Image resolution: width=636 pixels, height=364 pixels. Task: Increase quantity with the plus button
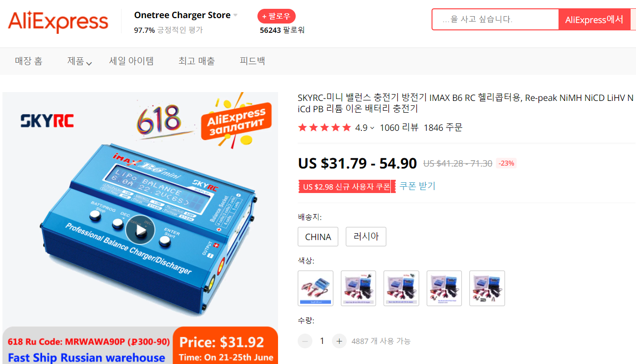[x=339, y=341]
